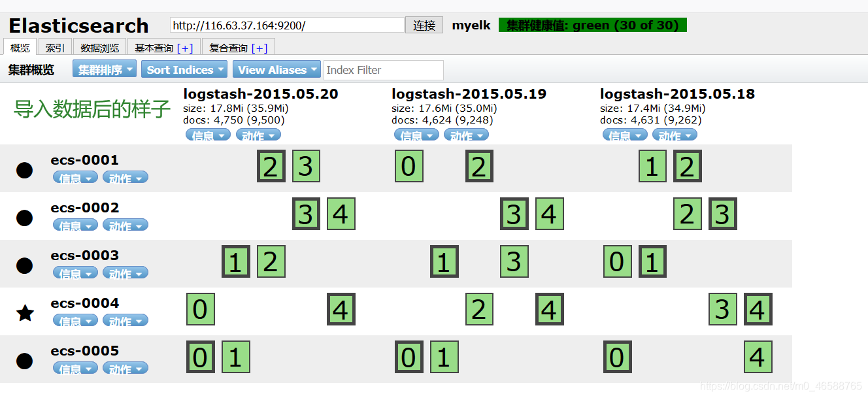Select shard 3 of logstash-2015.05.20 on ecs-0001

tap(306, 166)
